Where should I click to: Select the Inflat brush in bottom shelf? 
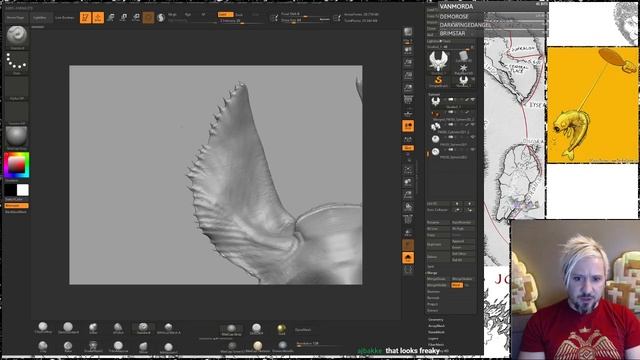(93, 328)
